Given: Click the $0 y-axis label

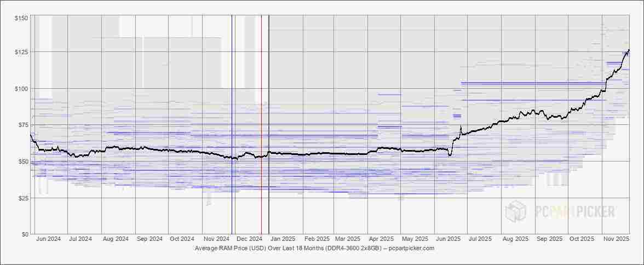Looking at the screenshot, I should 25,234.
